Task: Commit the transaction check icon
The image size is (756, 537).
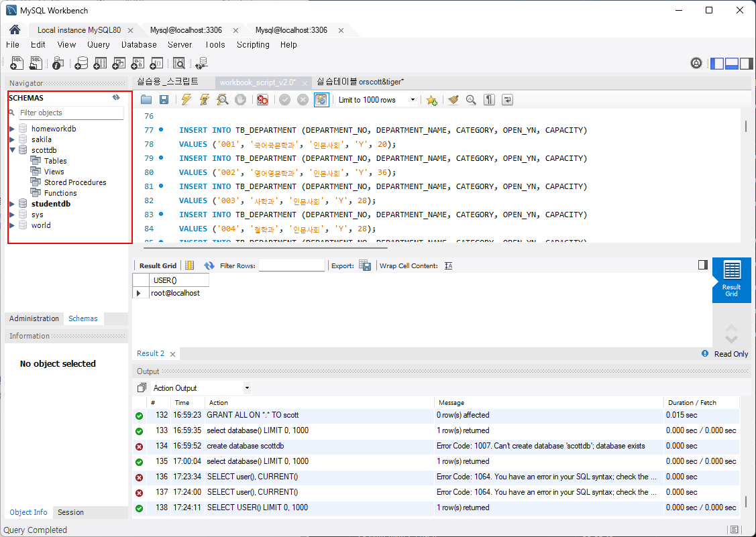Action: tap(285, 100)
